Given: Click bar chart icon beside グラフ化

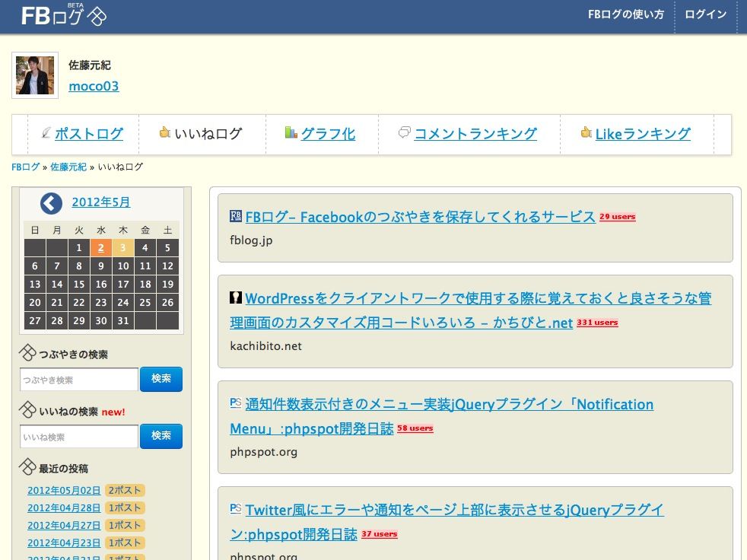Looking at the screenshot, I should click(291, 132).
